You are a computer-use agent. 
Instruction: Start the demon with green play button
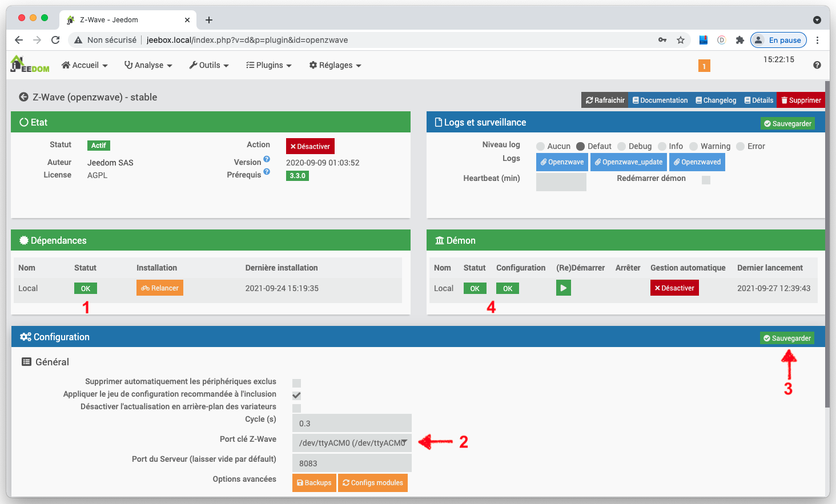click(563, 288)
